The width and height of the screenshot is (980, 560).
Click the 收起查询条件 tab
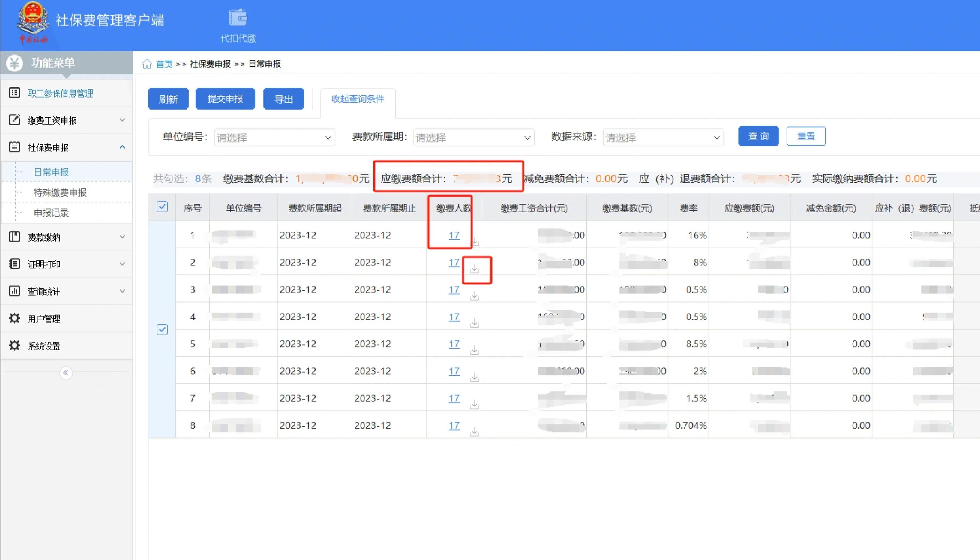point(358,99)
